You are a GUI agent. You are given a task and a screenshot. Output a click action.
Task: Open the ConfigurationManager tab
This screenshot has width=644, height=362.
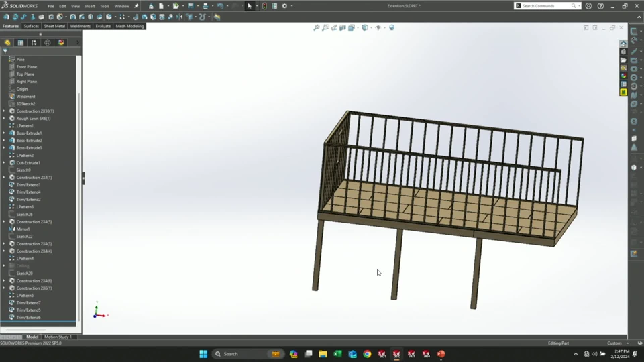34,42
